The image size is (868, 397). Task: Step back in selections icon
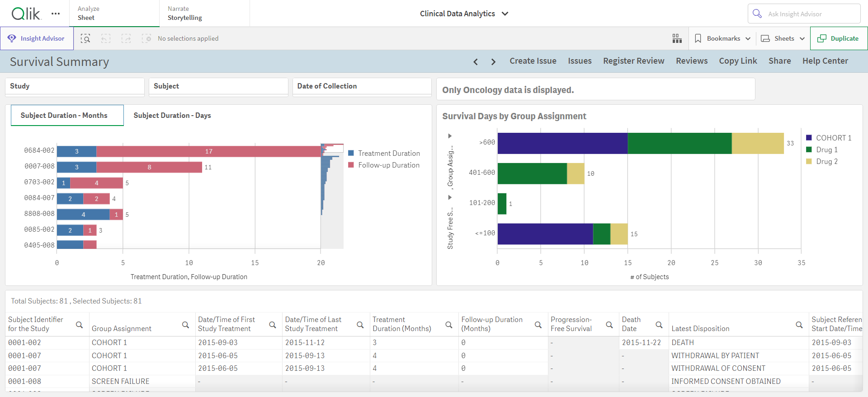click(106, 38)
